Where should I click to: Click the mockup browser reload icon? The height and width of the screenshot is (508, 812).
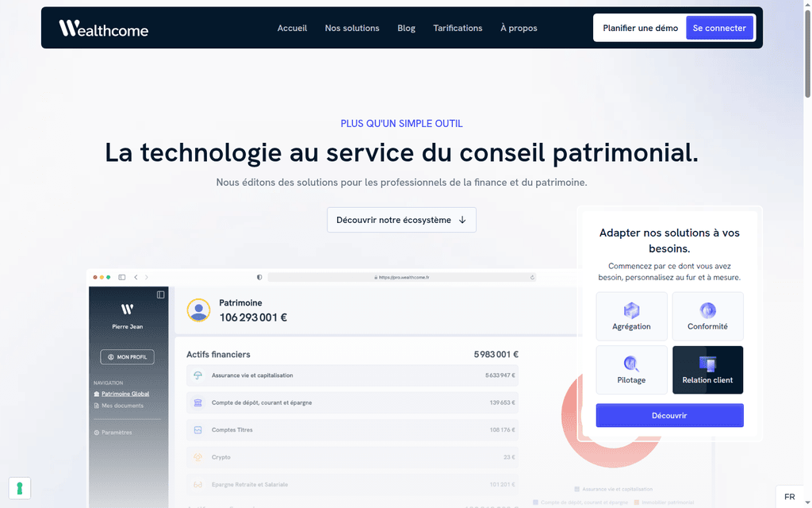coord(532,277)
